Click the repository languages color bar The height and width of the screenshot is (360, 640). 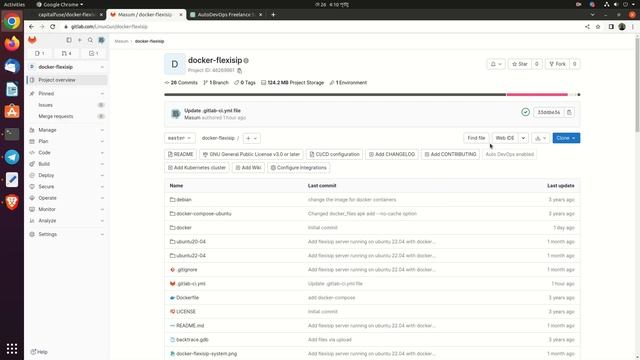point(372,94)
